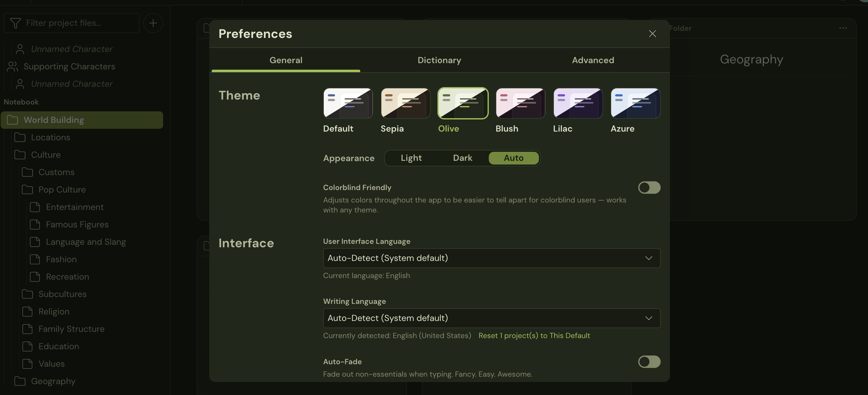Set Appearance to Dark
Screen dimensions: 868x395
(x=462, y=158)
